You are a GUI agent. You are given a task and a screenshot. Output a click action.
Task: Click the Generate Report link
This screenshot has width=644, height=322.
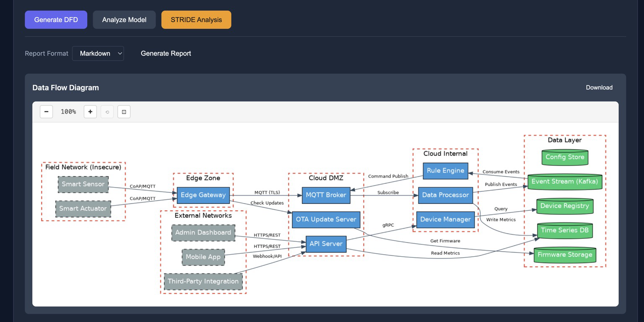pos(166,54)
